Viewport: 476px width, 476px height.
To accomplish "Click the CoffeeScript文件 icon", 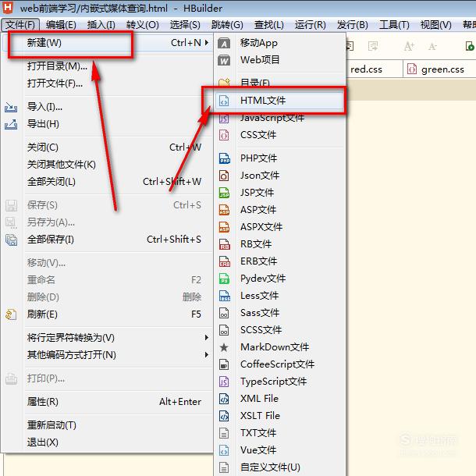I will (224, 364).
